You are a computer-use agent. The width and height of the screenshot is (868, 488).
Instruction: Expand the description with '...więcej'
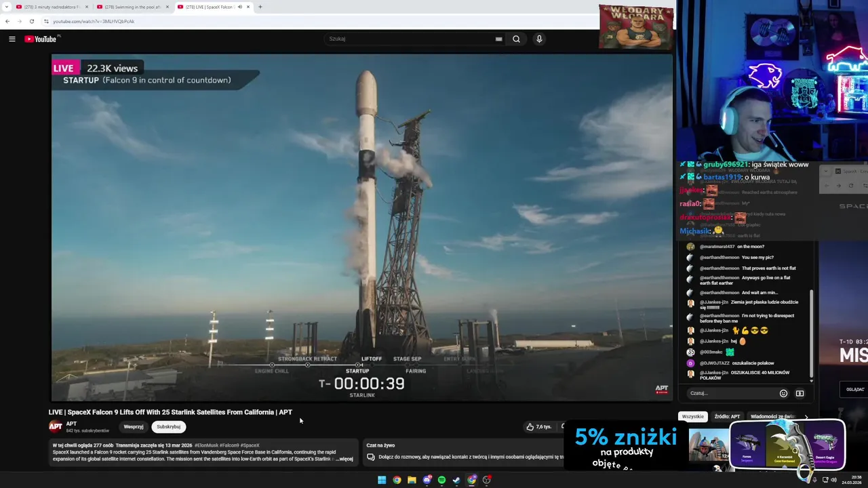(x=344, y=459)
